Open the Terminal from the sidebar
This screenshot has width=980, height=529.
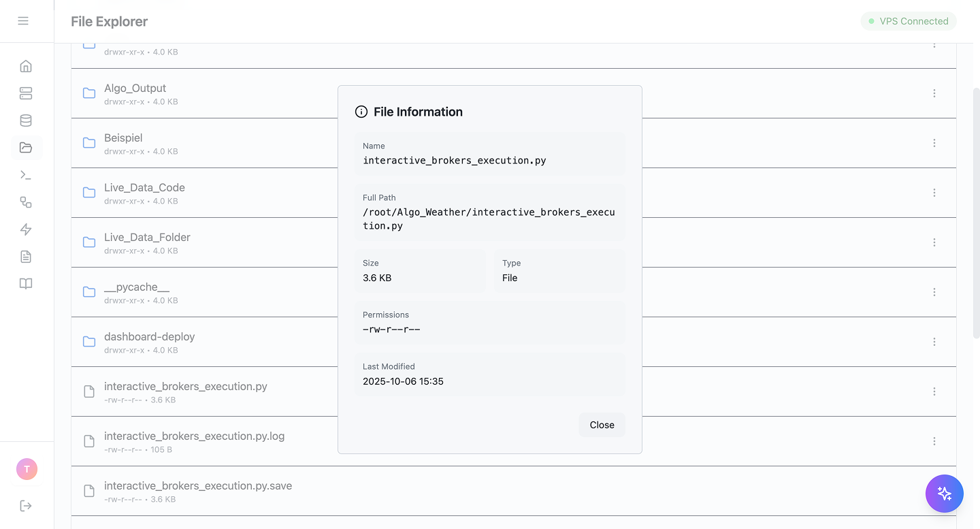pyautogui.click(x=25, y=175)
